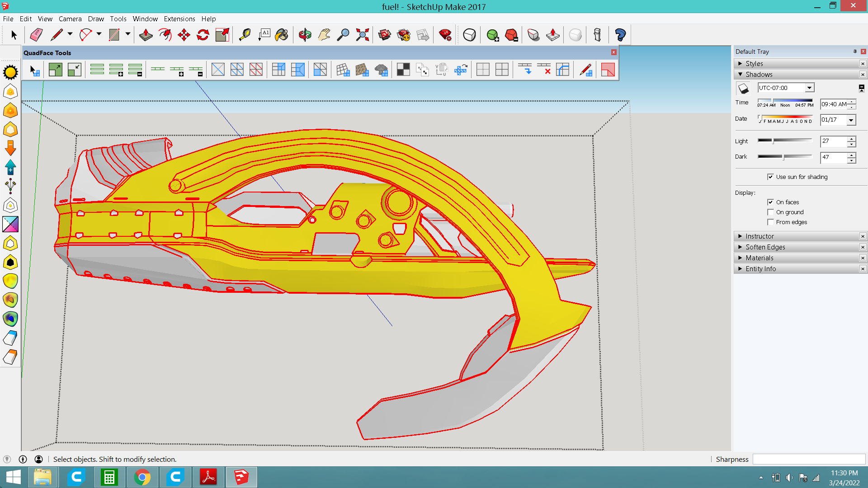Screen dimensions: 868x488
Task: Click the QuadFace Select Ring icon
Action: tap(97, 70)
